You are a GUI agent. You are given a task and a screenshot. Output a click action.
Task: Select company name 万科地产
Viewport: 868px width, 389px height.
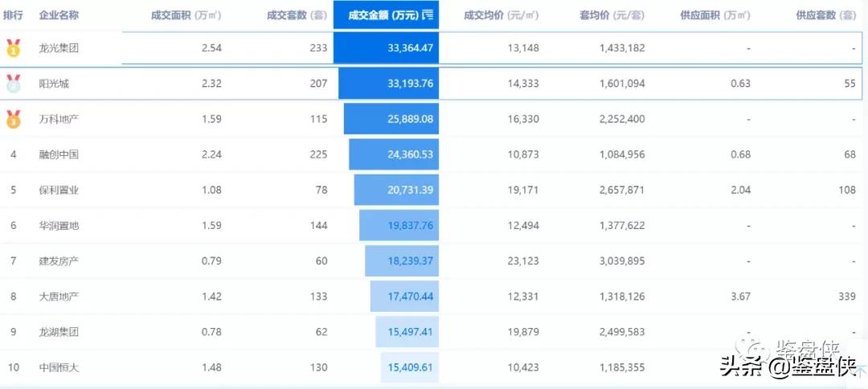pyautogui.click(x=59, y=119)
